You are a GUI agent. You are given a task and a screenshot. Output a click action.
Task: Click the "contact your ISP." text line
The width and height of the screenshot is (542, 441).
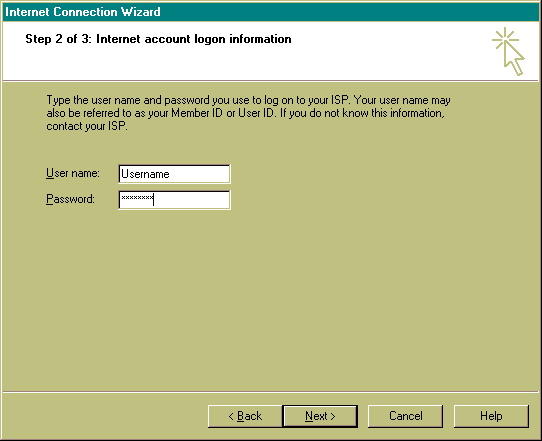coord(87,126)
